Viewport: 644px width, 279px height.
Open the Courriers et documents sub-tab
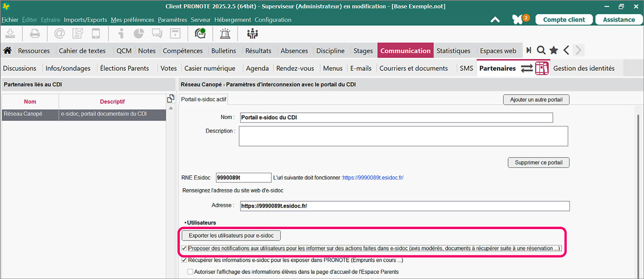point(413,68)
